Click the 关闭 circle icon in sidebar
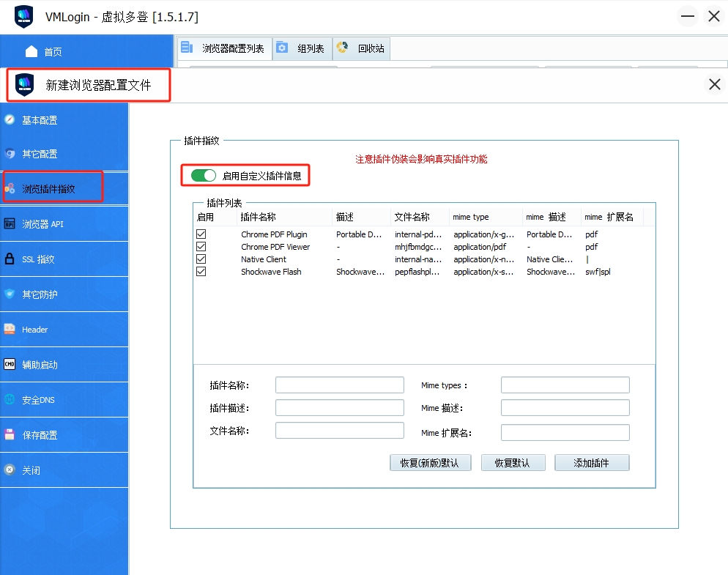This screenshot has width=728, height=575. click(x=10, y=470)
